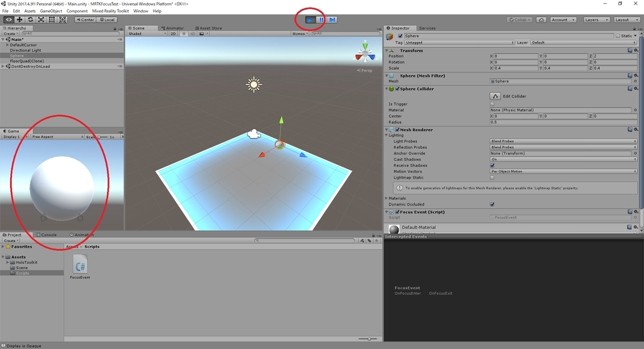Click the cloud services icon
This screenshot has height=349, width=644.
tap(541, 19)
